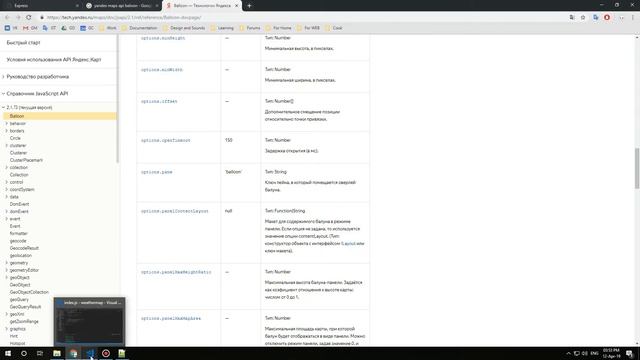Viewport: 640px width, 360px height.
Task: Open the DomEvent reference item
Action: (x=19, y=204)
